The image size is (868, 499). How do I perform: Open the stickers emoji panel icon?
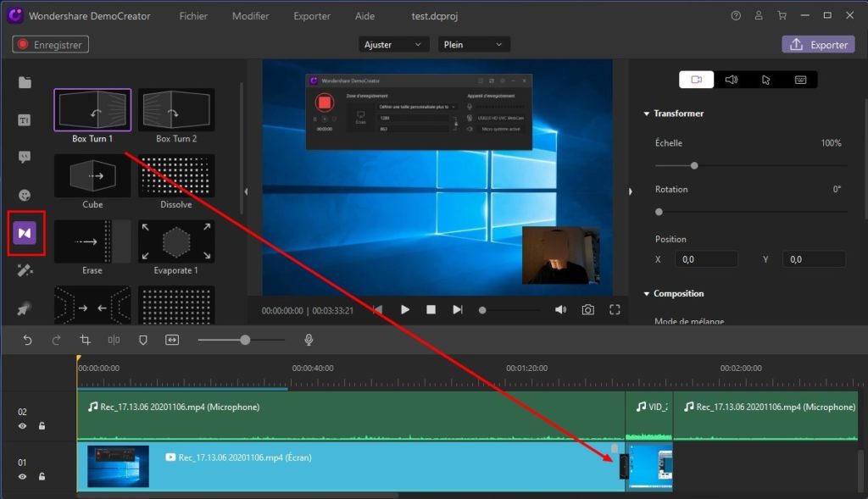pyautogui.click(x=25, y=195)
